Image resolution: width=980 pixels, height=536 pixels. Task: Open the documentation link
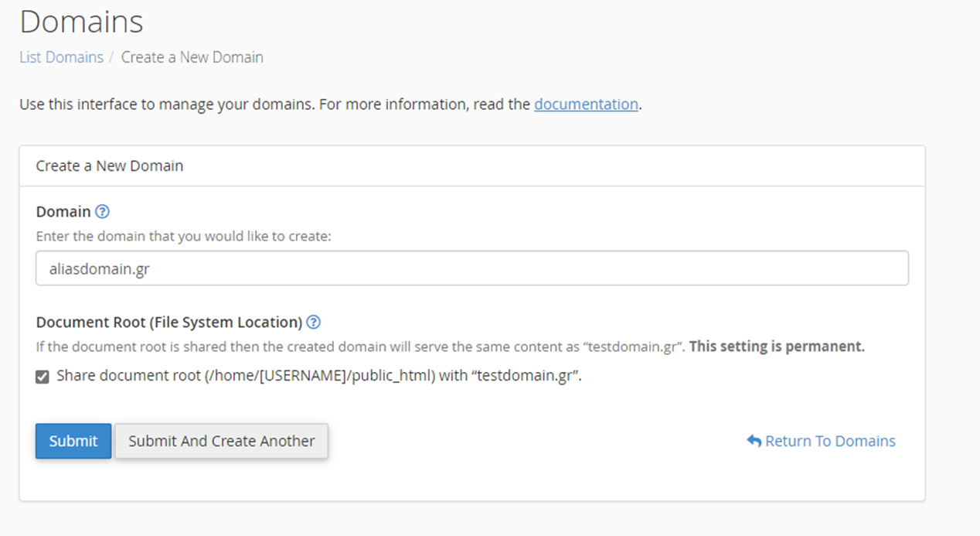pyautogui.click(x=586, y=104)
